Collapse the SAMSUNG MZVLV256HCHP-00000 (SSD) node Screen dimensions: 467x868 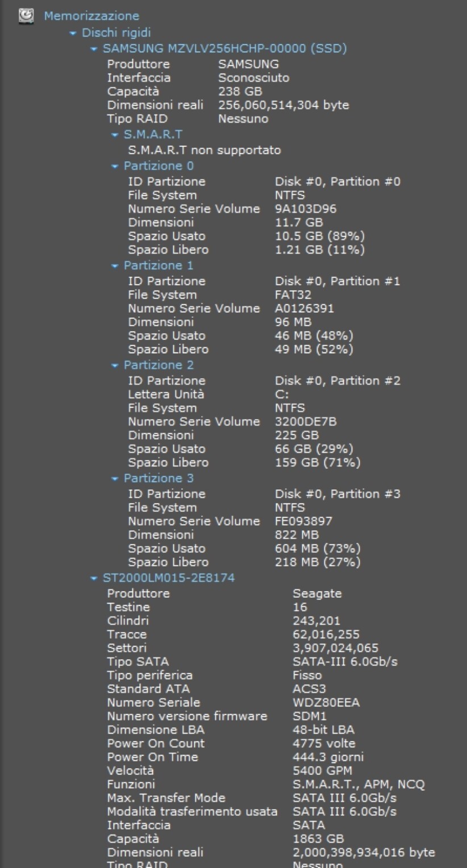click(94, 49)
